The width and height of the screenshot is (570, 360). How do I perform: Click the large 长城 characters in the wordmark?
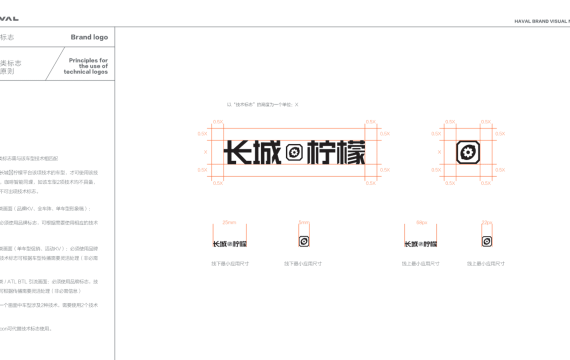click(253, 152)
